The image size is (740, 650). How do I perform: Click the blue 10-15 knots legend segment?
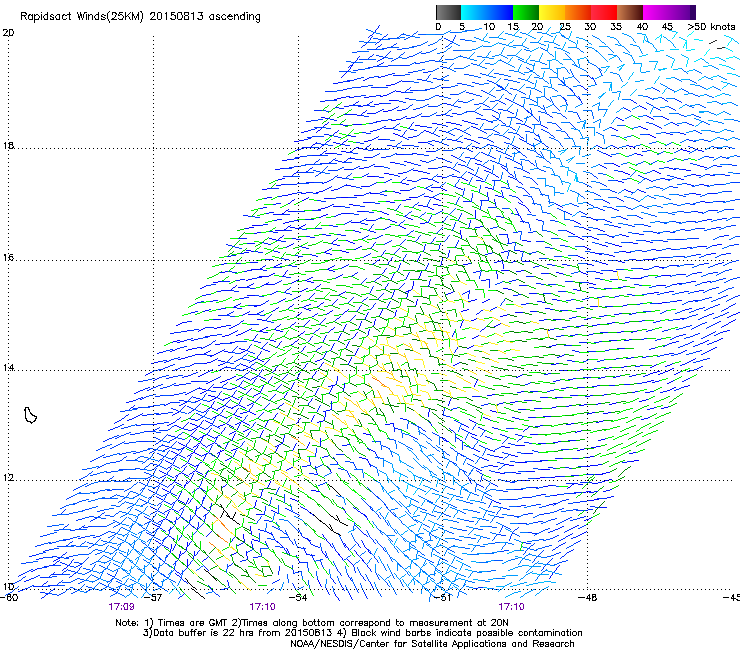coord(499,12)
